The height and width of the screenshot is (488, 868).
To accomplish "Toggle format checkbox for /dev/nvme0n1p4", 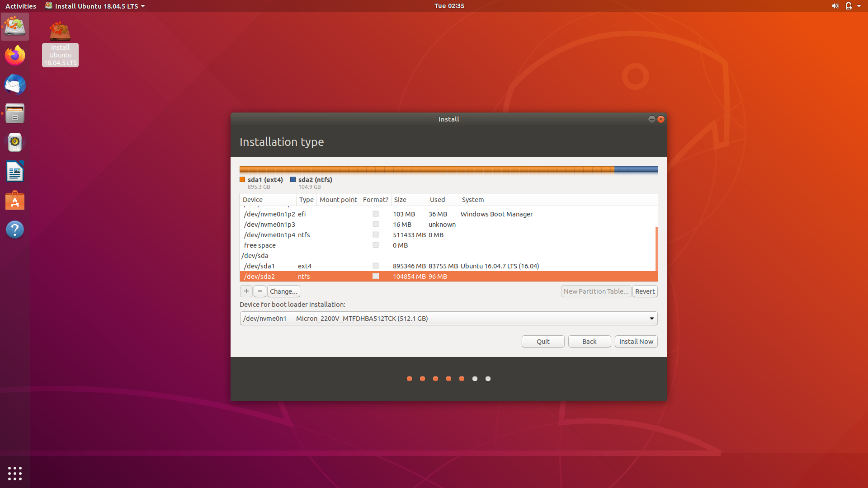I will tap(375, 235).
